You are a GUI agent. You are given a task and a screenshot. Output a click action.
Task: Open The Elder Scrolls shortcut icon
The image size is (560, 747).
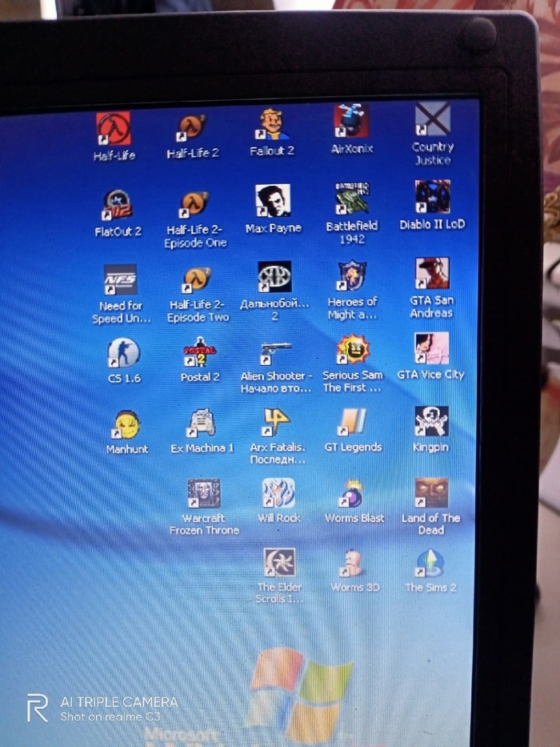279,563
